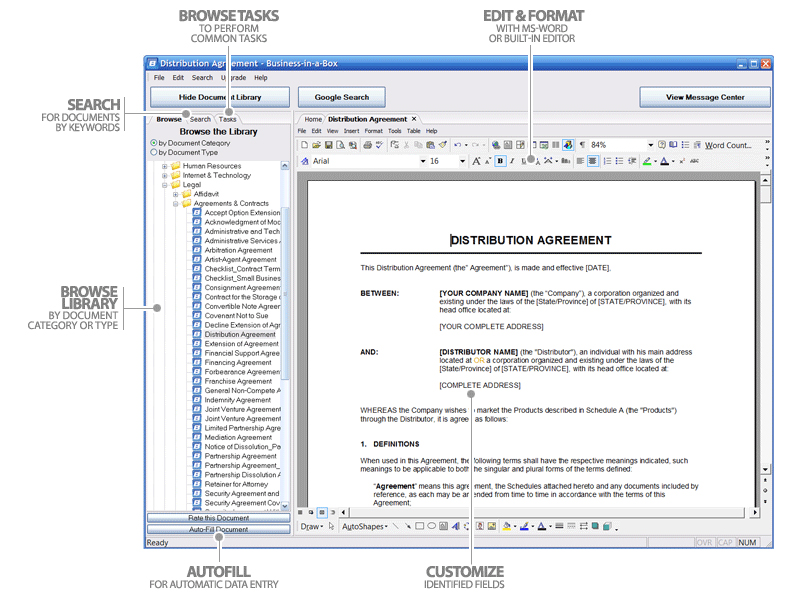Image resolution: width=800 pixels, height=600 pixels.
Task: Switch to the Tasks tab
Action: [x=228, y=119]
